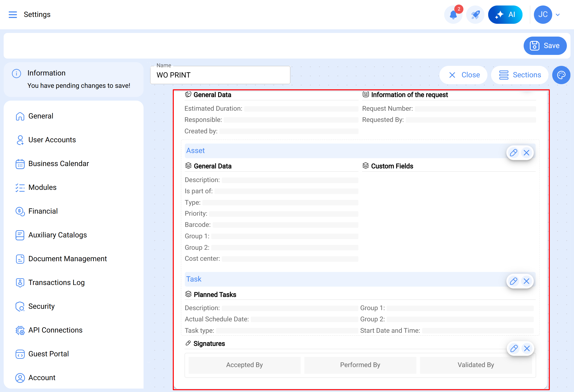Open the hamburger menu next to Settings
The width and height of the screenshot is (574, 392).
(13, 15)
